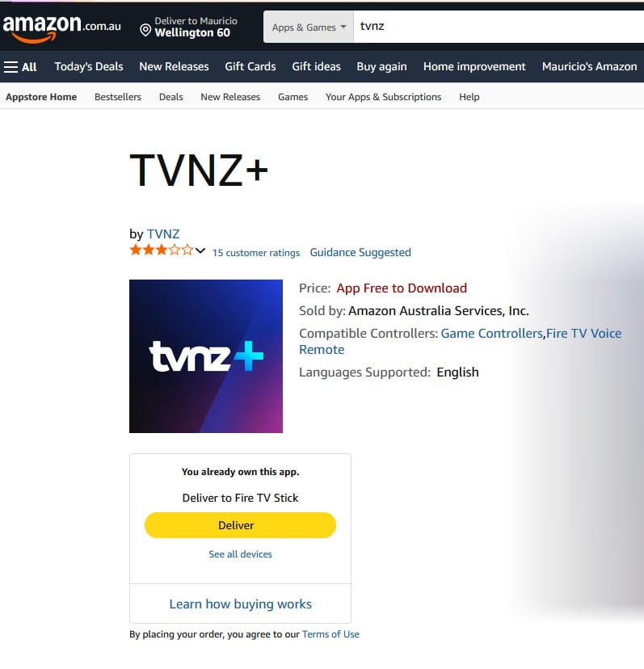Open the Fire TV Voice Remote link

point(460,341)
